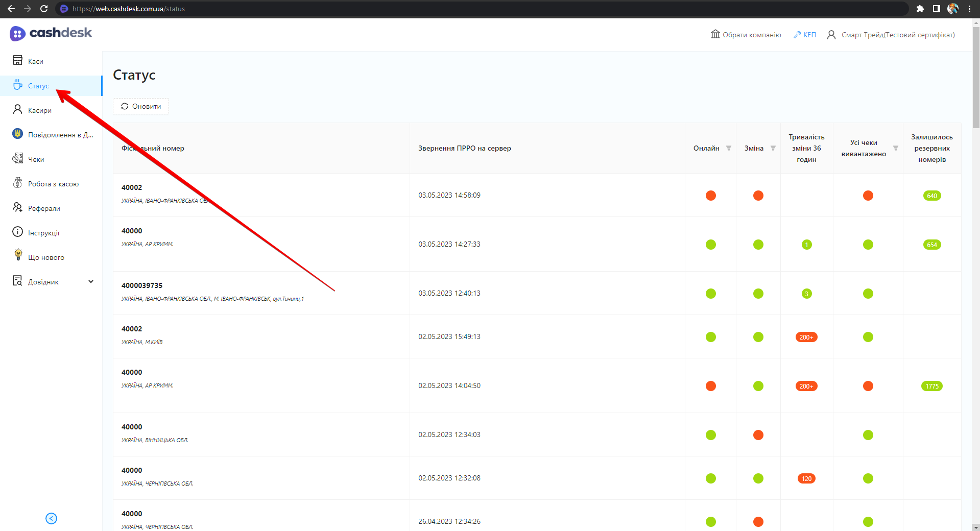The width and height of the screenshot is (980, 531).
Task: Click the 640 reserve numbers badge
Action: [x=932, y=196]
